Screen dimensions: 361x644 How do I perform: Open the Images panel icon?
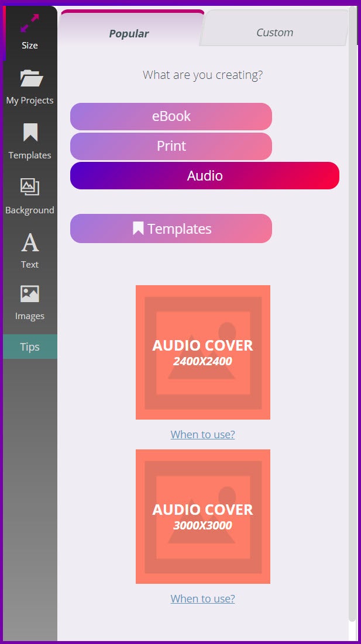tap(30, 294)
